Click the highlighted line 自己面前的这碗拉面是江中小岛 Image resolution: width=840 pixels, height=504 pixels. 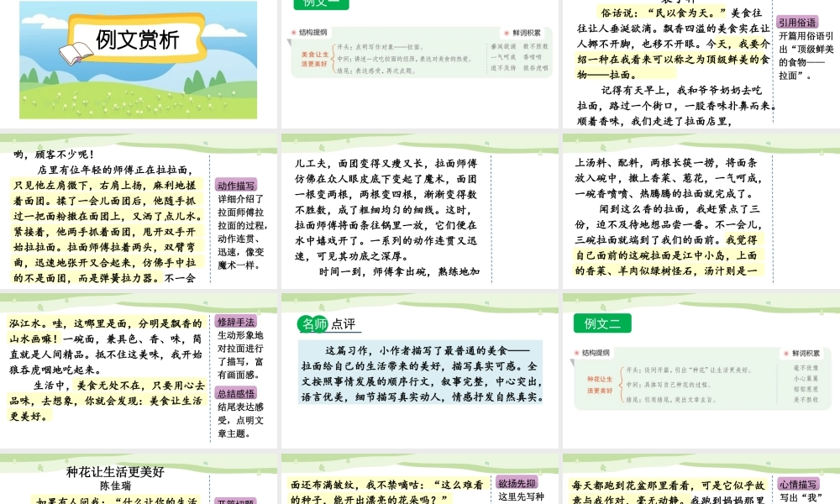coord(666,255)
